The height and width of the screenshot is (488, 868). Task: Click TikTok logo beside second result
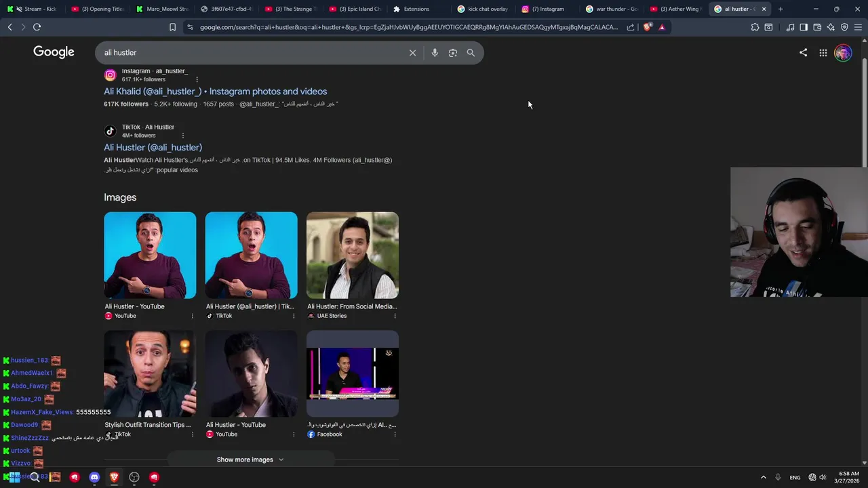pos(110,131)
